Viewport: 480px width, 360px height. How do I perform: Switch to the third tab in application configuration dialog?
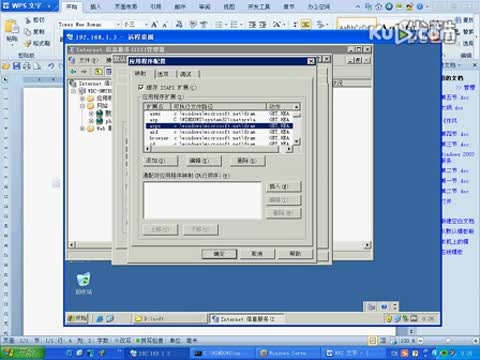[x=186, y=74]
